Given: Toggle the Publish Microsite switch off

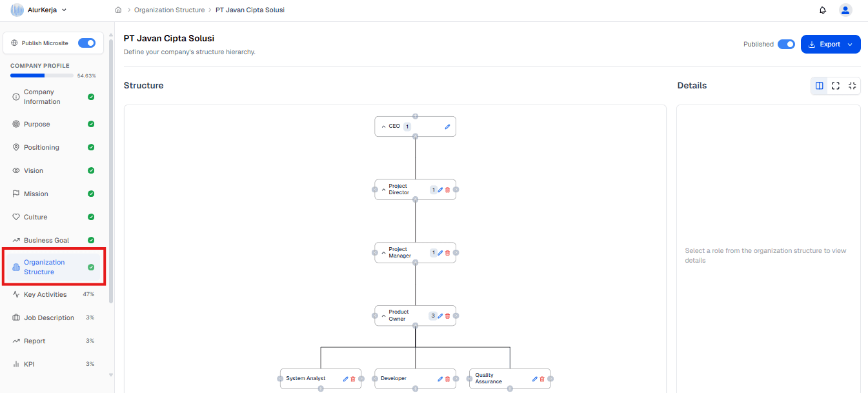Looking at the screenshot, I should click(86, 43).
